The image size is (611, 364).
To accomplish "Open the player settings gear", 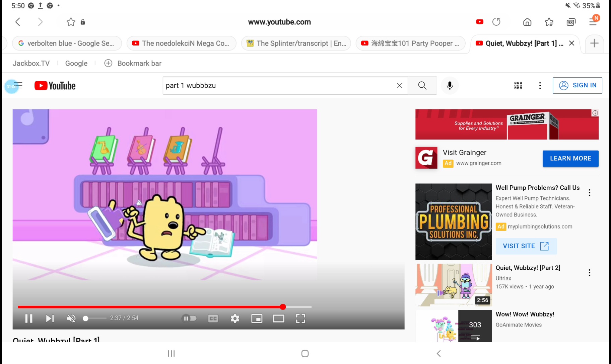I will 235,318.
